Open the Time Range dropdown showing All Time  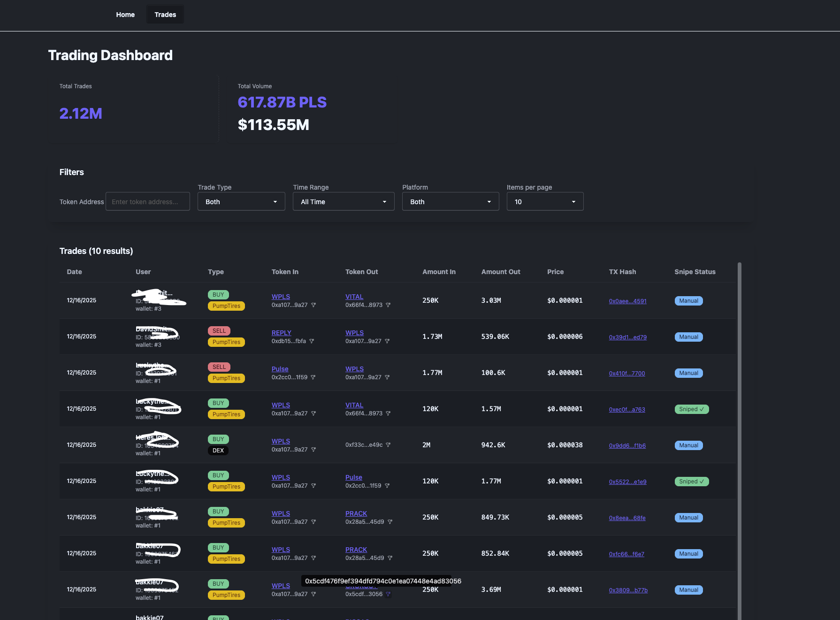click(344, 202)
